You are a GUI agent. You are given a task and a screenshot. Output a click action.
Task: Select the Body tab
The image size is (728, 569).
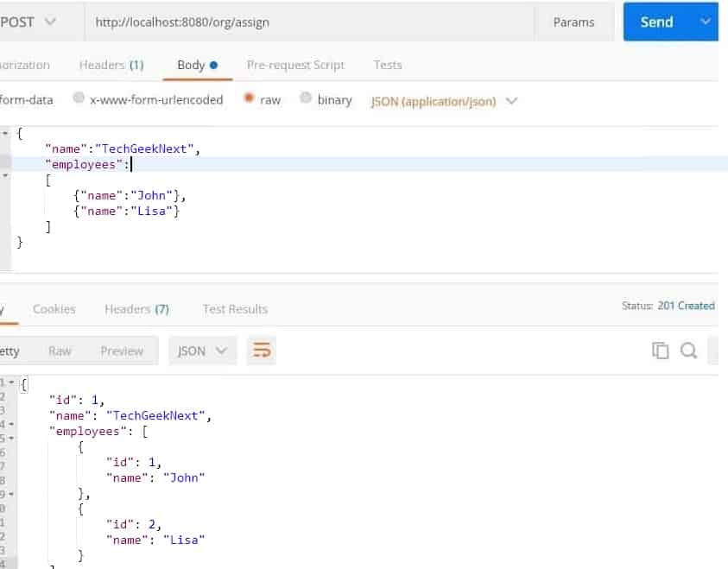(x=197, y=65)
